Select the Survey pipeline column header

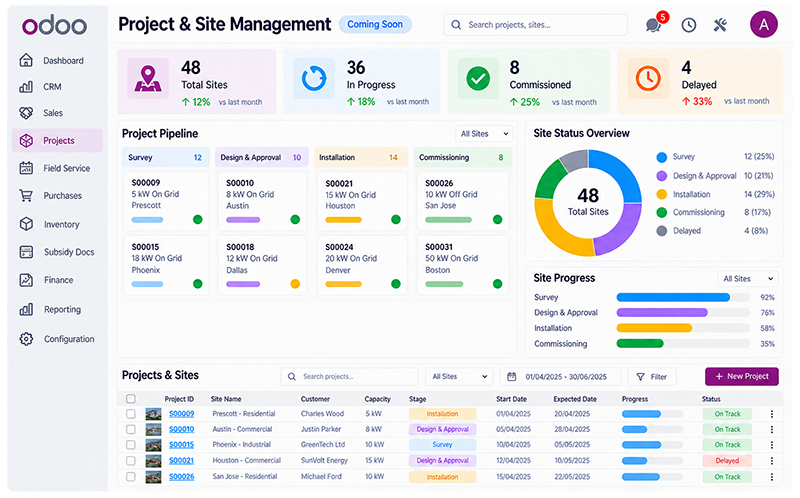(x=166, y=157)
